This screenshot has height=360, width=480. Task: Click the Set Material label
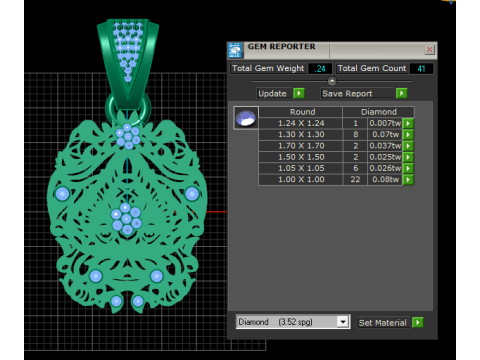click(383, 323)
